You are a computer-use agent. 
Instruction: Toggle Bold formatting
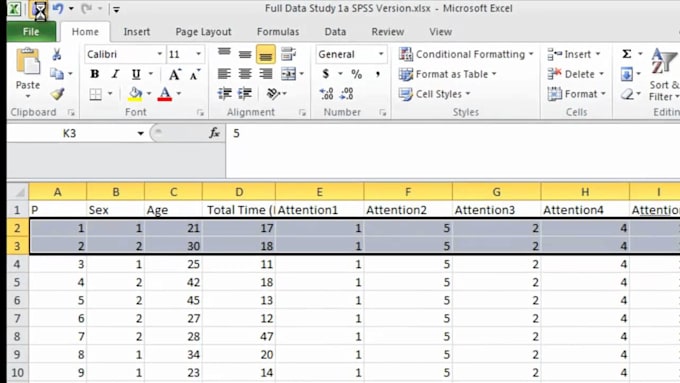95,74
